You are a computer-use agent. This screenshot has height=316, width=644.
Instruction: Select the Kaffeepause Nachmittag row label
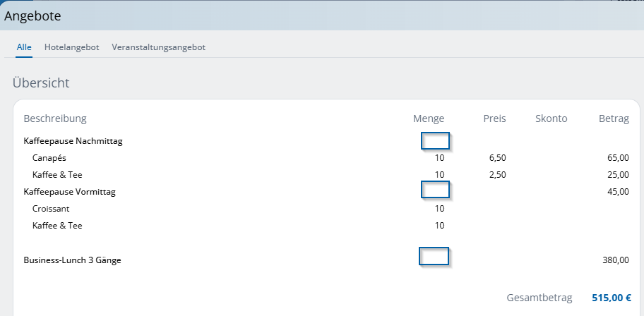pyautogui.click(x=73, y=141)
